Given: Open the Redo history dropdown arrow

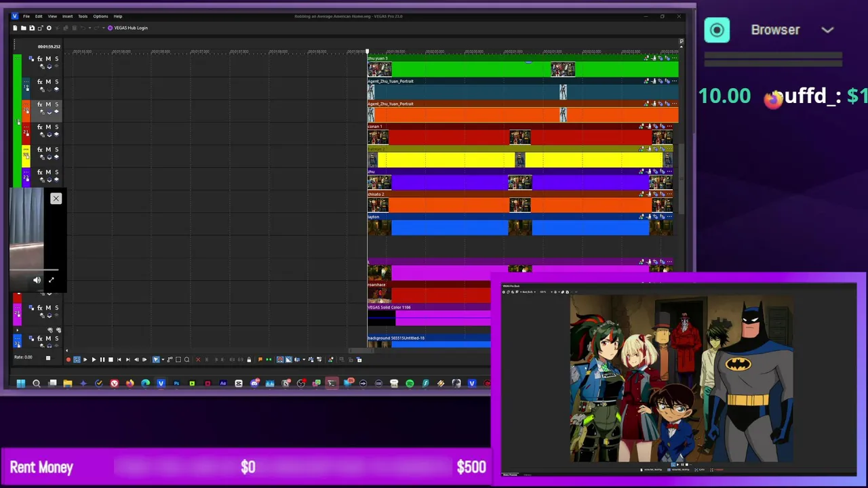Looking at the screenshot, I should (103, 28).
